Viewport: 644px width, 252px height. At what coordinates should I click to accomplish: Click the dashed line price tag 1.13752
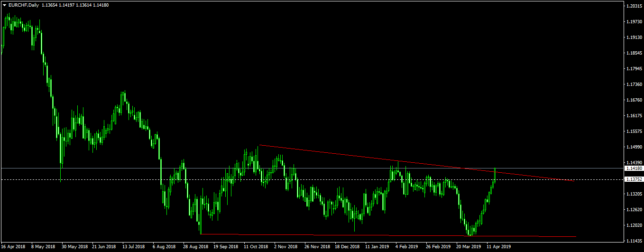pos(634,179)
